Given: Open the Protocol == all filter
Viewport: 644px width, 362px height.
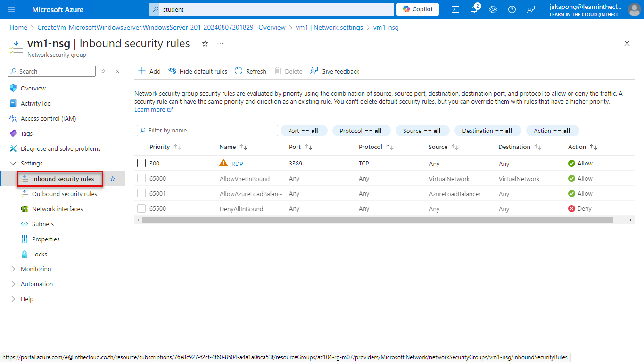Looking at the screenshot, I should (x=362, y=131).
